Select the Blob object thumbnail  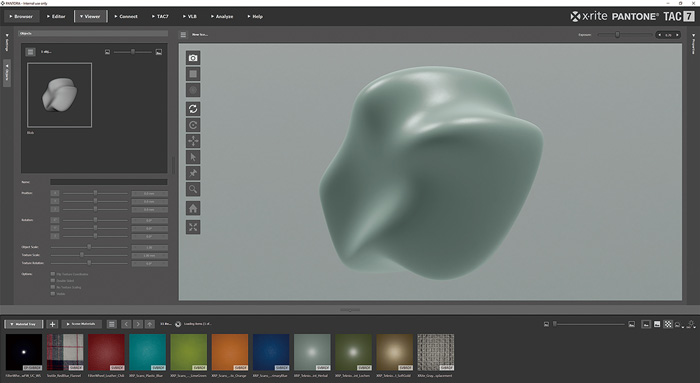click(x=59, y=95)
